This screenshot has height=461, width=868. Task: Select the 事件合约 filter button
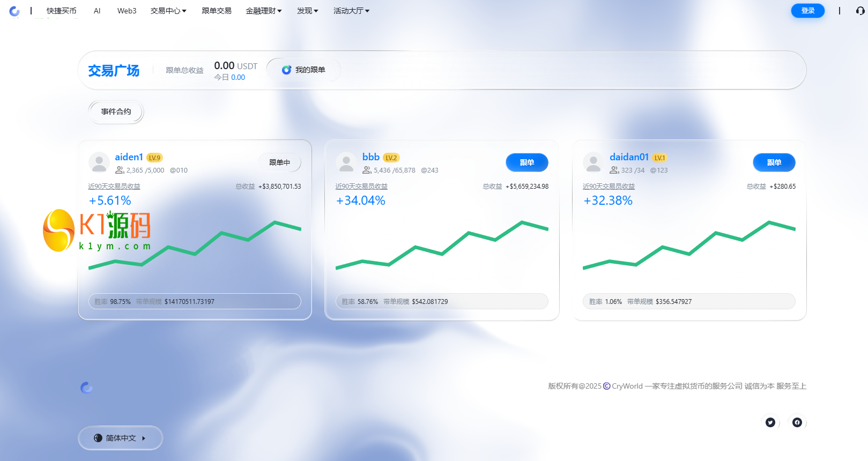click(116, 111)
